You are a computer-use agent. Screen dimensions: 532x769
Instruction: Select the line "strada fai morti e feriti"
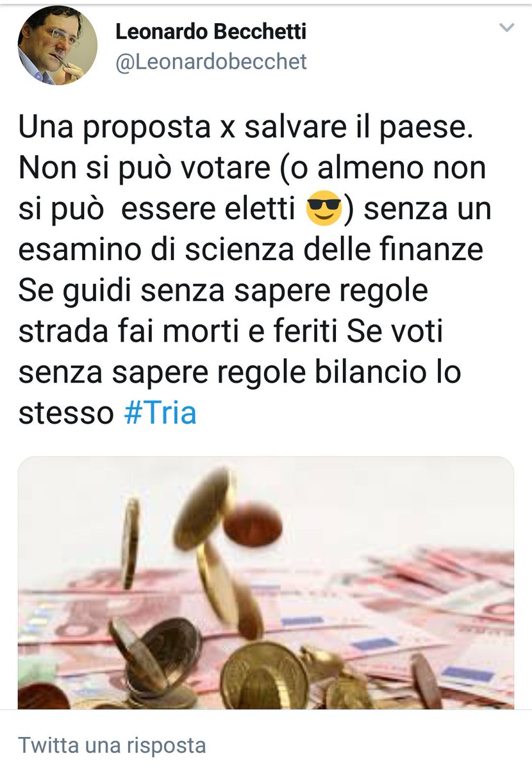179,331
